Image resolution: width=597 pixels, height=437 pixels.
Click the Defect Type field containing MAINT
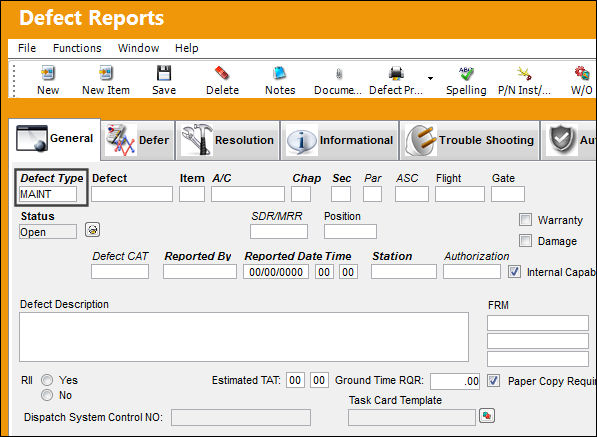pos(48,194)
